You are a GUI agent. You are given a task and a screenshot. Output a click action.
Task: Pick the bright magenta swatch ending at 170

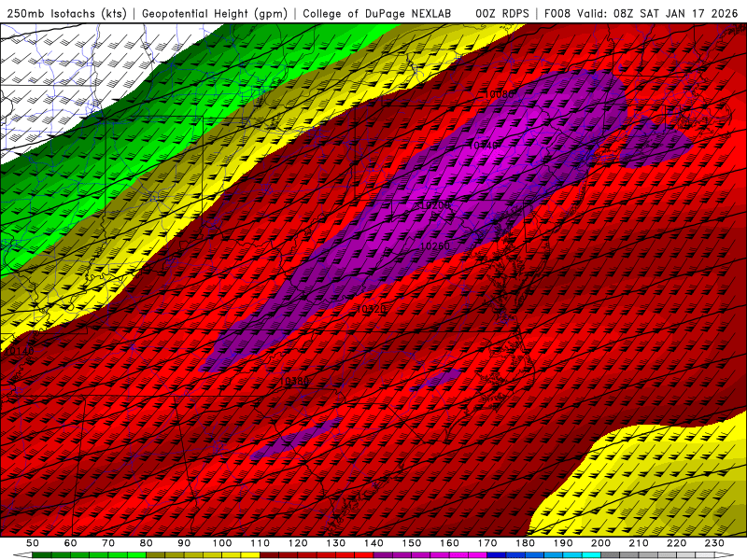(477, 555)
